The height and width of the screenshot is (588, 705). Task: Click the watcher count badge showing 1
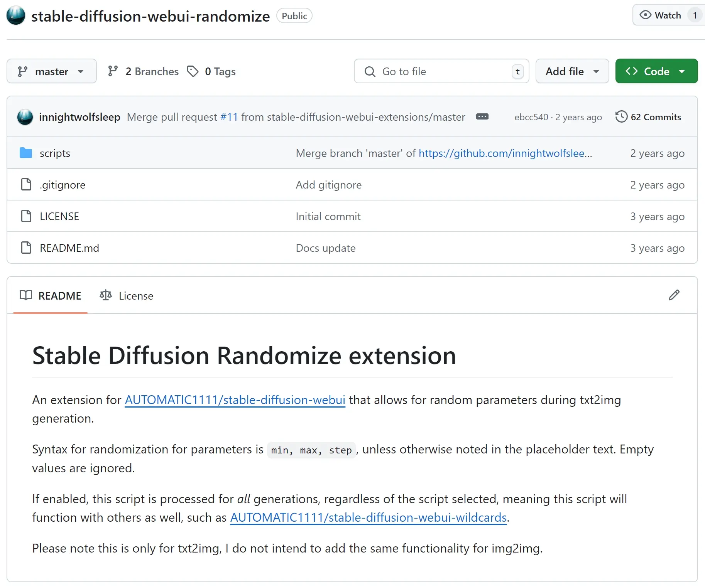click(695, 15)
